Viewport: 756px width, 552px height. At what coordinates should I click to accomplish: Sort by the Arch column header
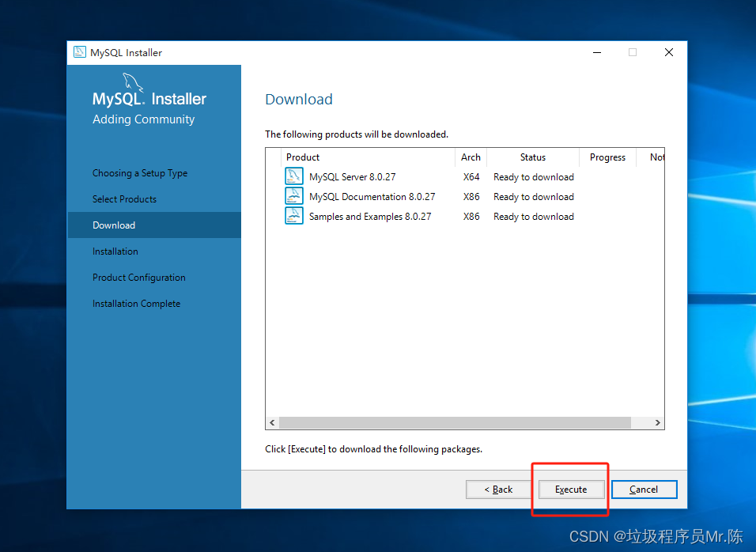(x=471, y=157)
